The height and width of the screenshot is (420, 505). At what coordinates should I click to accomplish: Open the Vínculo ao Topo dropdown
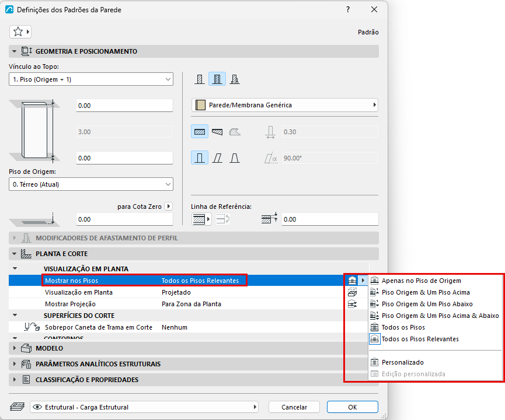pos(91,79)
